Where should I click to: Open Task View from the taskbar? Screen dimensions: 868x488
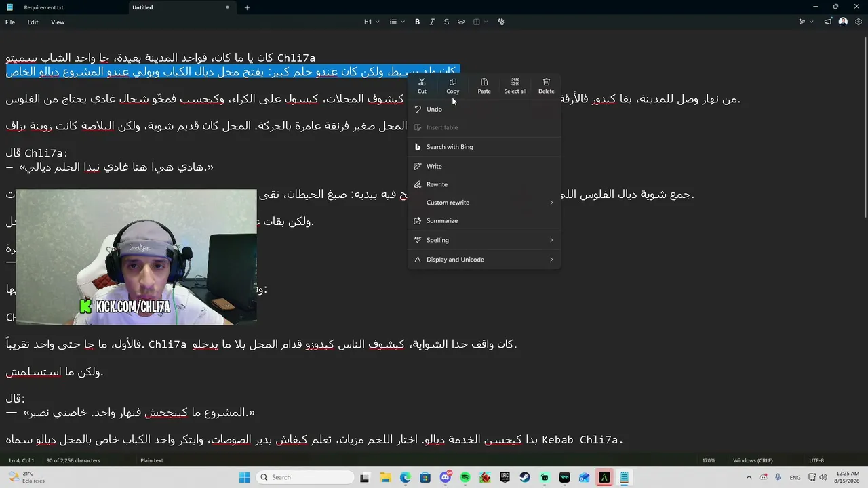[x=365, y=477]
